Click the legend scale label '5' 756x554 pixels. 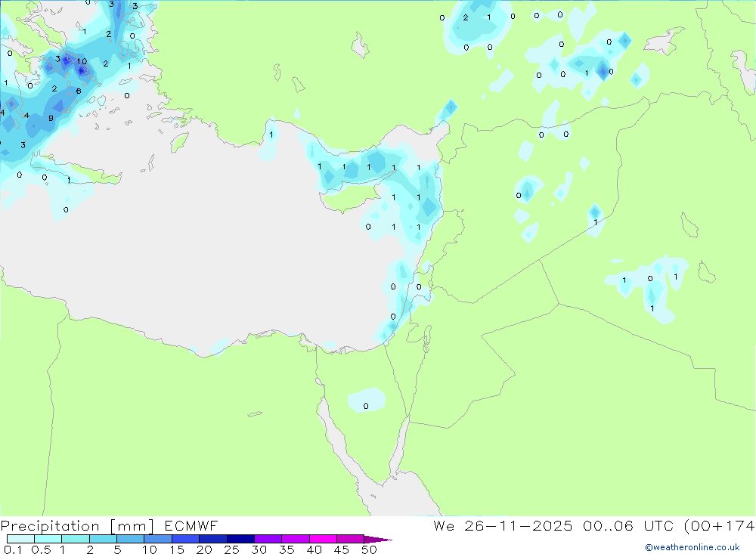(117, 549)
